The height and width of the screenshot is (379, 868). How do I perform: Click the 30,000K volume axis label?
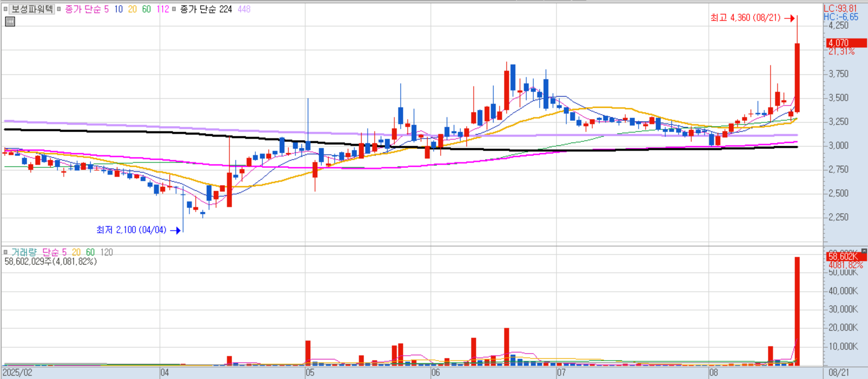(x=843, y=309)
